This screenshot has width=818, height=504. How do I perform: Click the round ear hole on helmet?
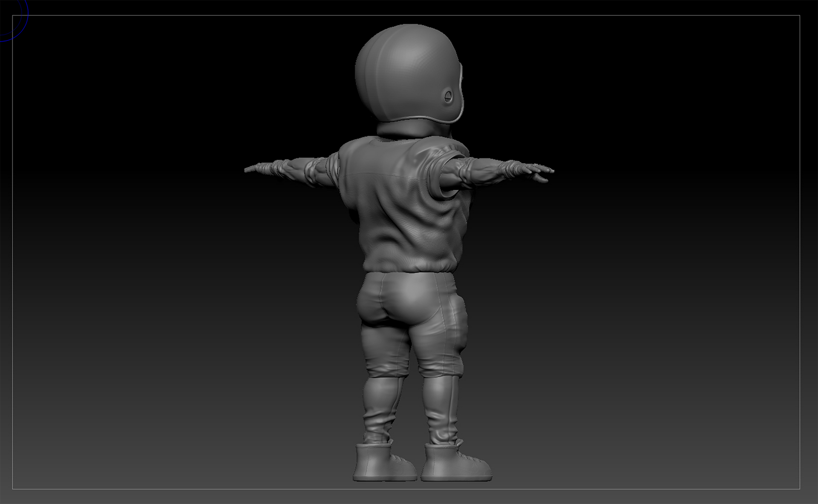[x=448, y=97]
